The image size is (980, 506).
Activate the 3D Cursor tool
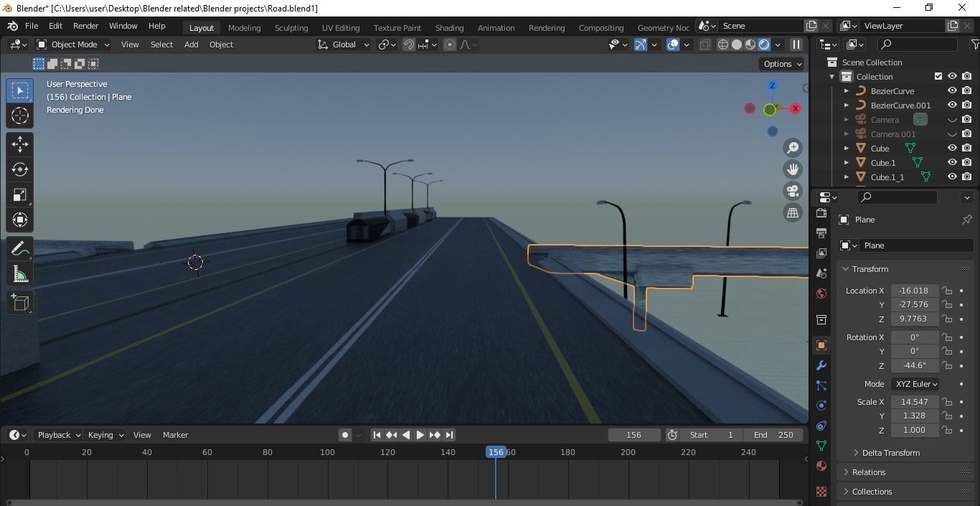(x=20, y=116)
